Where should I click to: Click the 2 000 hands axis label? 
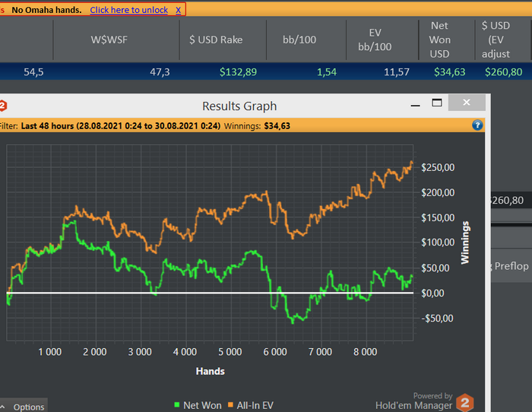[x=95, y=352]
